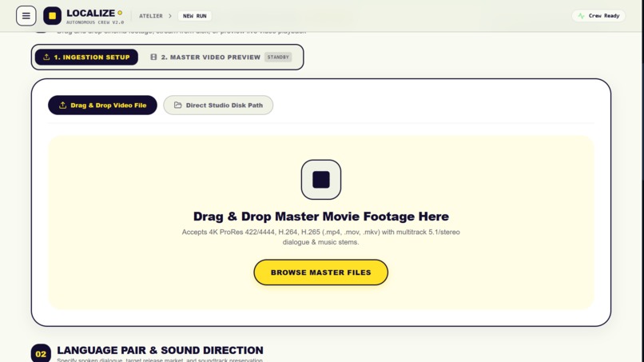The image size is (644, 362).
Task: Click the LOCALIZE yellow square logo
Action: coord(52,16)
